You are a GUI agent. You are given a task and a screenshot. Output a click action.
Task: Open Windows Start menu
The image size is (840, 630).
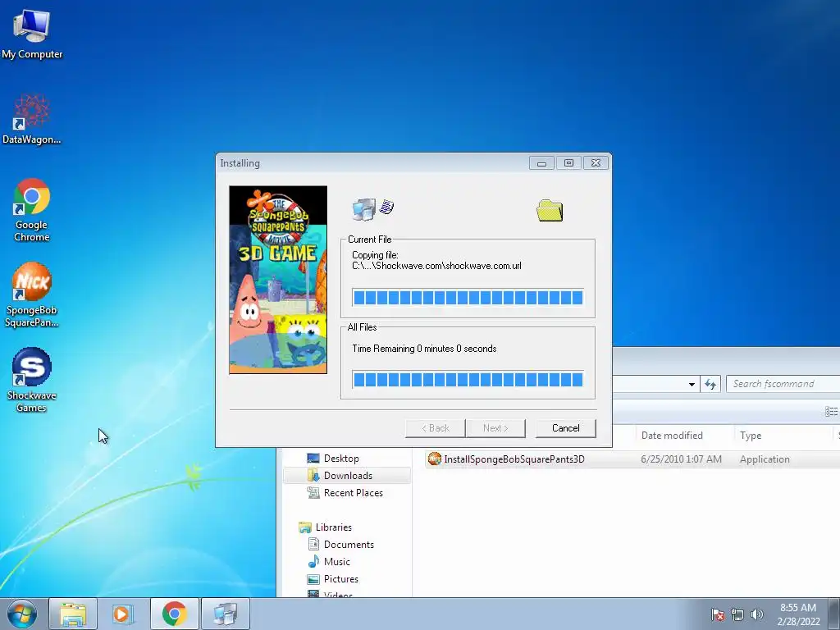tap(22, 614)
